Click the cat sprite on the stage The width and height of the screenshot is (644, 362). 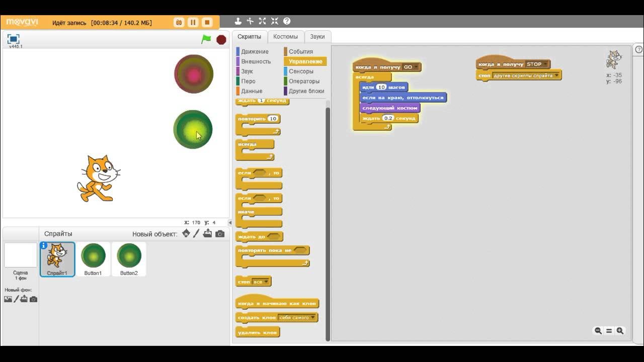coord(98,178)
